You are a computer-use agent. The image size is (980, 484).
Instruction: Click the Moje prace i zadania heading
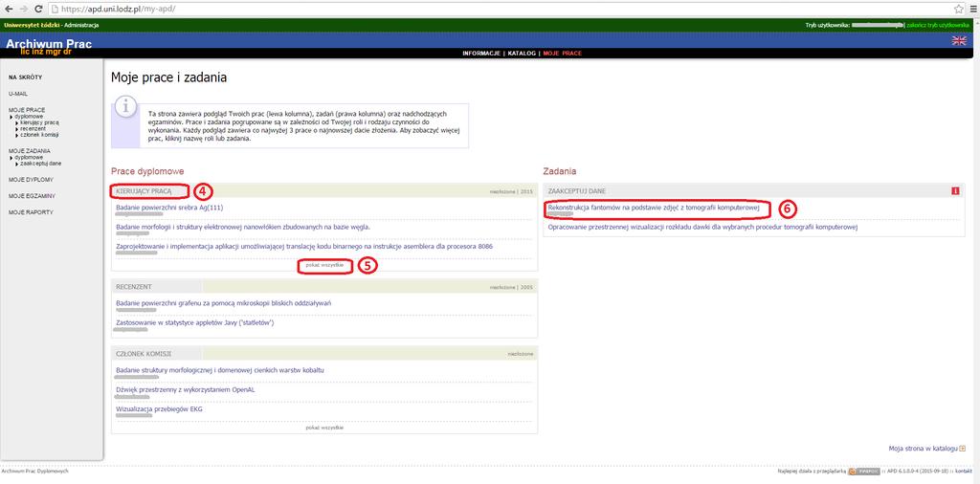[168, 78]
